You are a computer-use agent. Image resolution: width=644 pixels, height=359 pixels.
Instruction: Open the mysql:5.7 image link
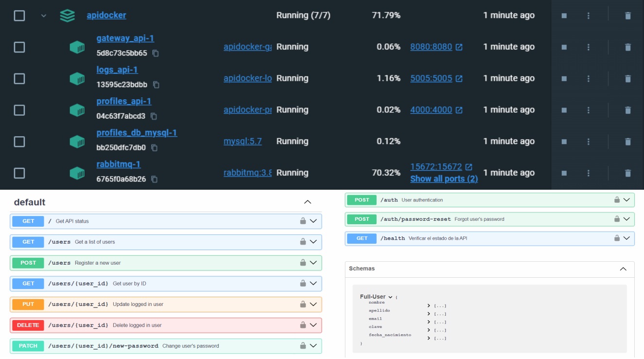(243, 142)
